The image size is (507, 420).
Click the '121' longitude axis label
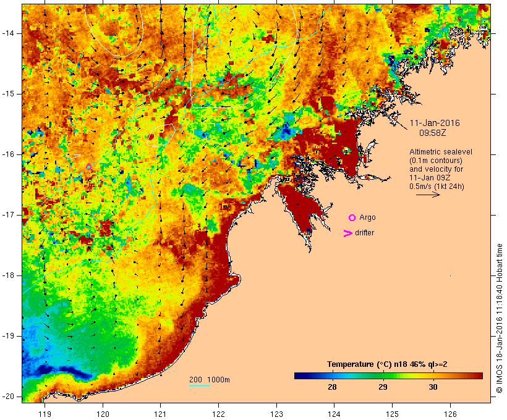(160, 414)
